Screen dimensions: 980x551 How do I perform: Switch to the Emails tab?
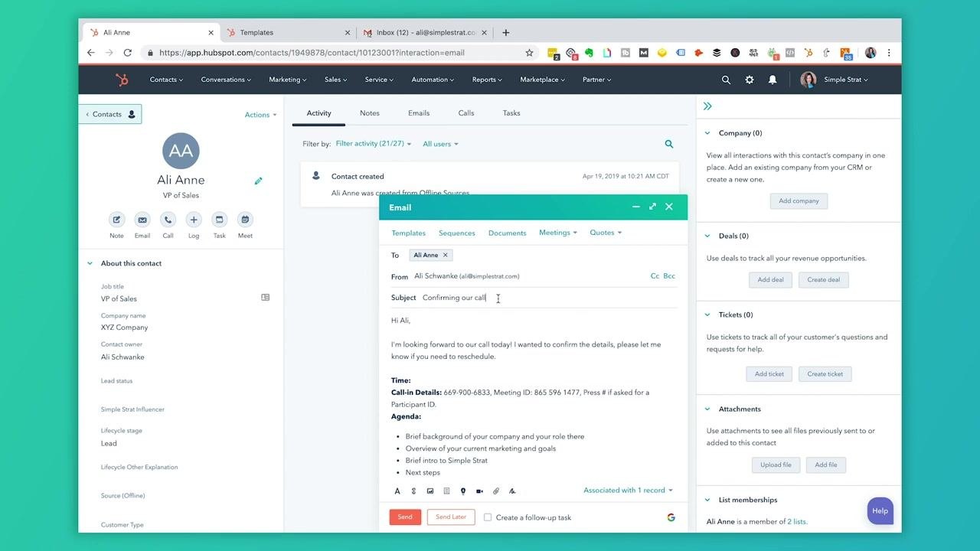click(x=419, y=113)
